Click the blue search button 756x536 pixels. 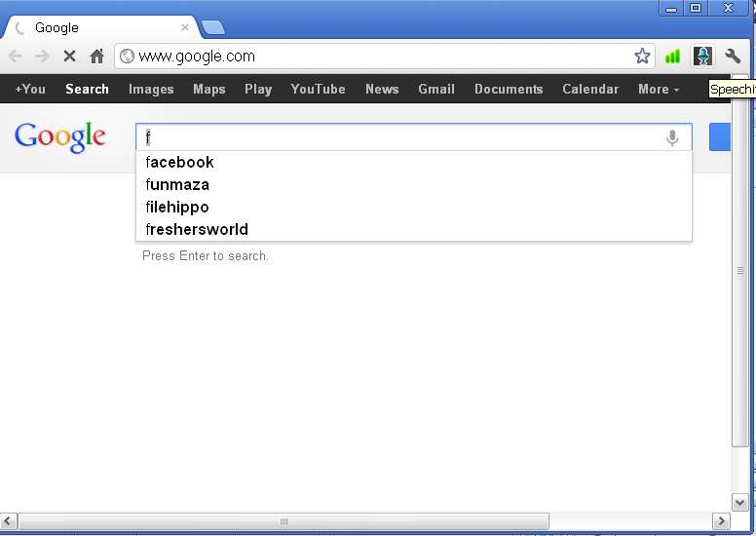coord(720,138)
